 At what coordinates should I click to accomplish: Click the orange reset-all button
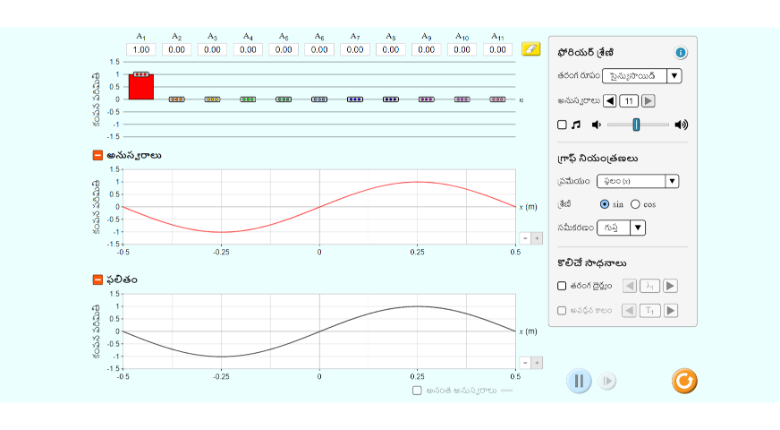click(684, 380)
